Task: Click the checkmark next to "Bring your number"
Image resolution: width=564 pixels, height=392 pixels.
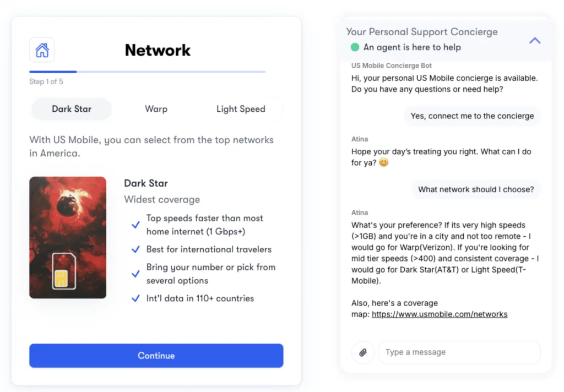Action: (135, 273)
